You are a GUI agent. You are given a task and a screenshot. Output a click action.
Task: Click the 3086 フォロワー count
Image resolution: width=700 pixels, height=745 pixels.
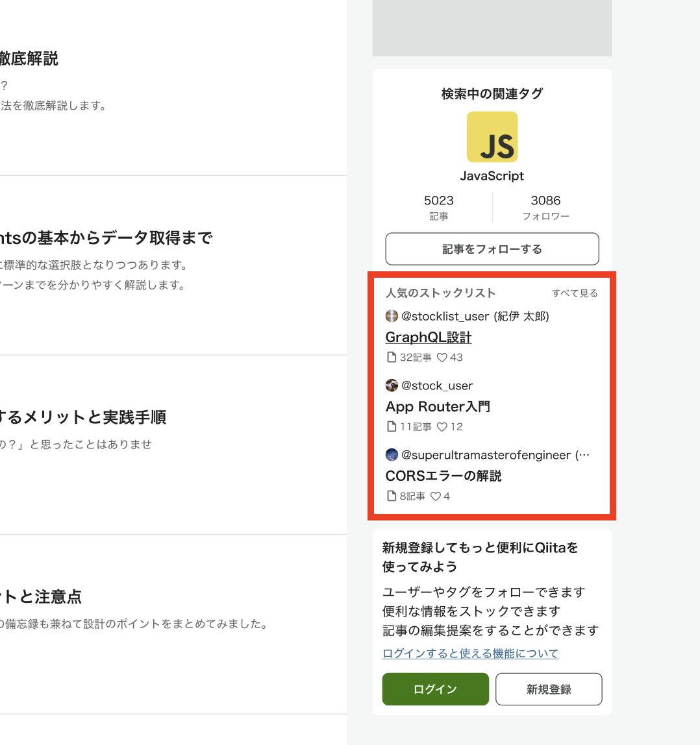(546, 208)
